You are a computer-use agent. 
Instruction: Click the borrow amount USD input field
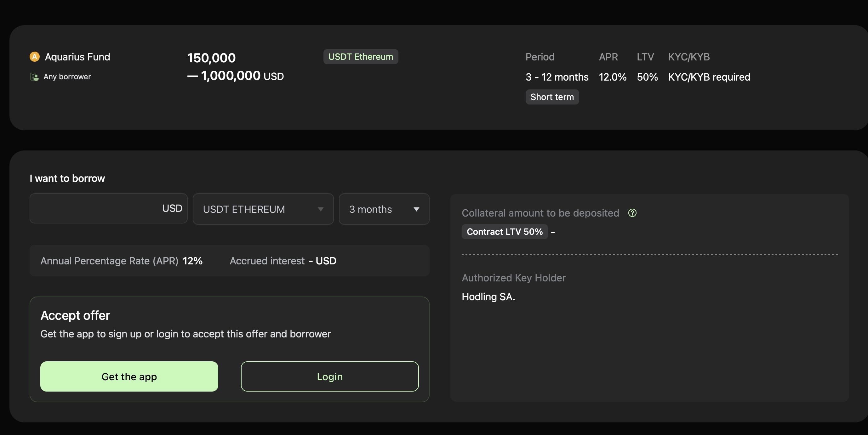click(x=101, y=208)
